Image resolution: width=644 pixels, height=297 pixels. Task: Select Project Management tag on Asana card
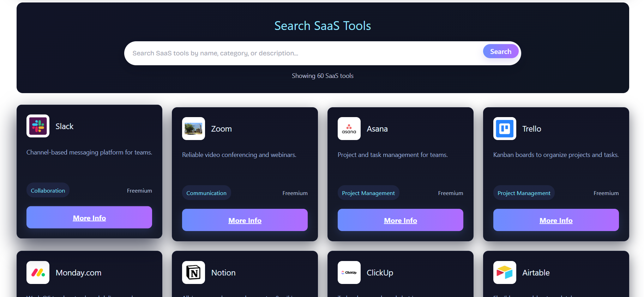tap(368, 193)
